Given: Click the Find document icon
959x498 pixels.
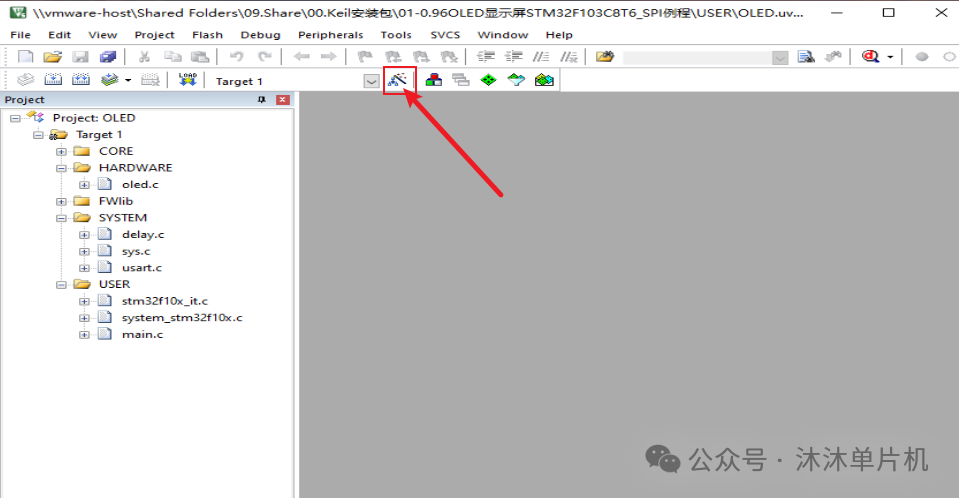Looking at the screenshot, I should pyautogui.click(x=806, y=57).
